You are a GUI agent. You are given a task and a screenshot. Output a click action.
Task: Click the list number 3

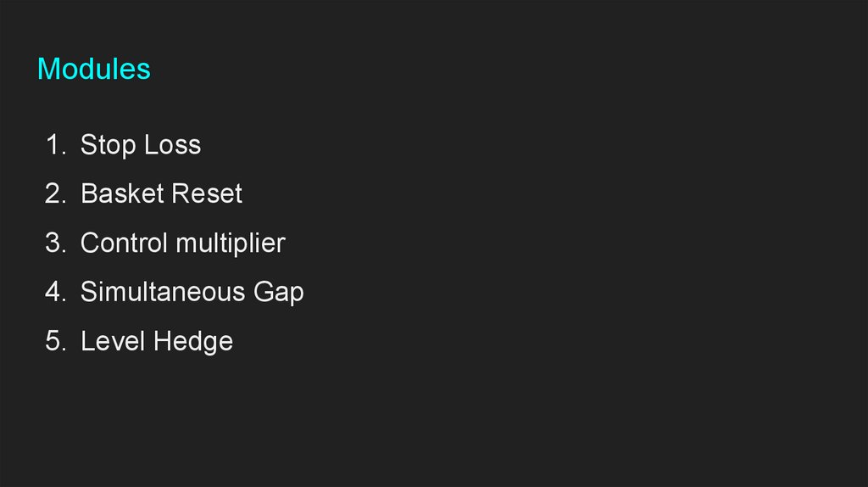[54, 243]
